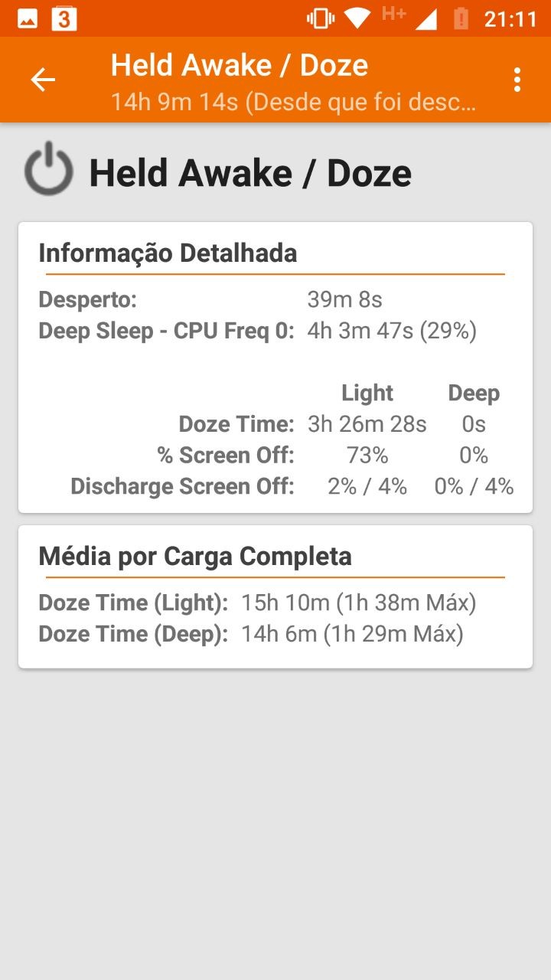Image resolution: width=551 pixels, height=980 pixels.
Task: Tap the calendar notification icon showing 3
Action: (x=64, y=18)
